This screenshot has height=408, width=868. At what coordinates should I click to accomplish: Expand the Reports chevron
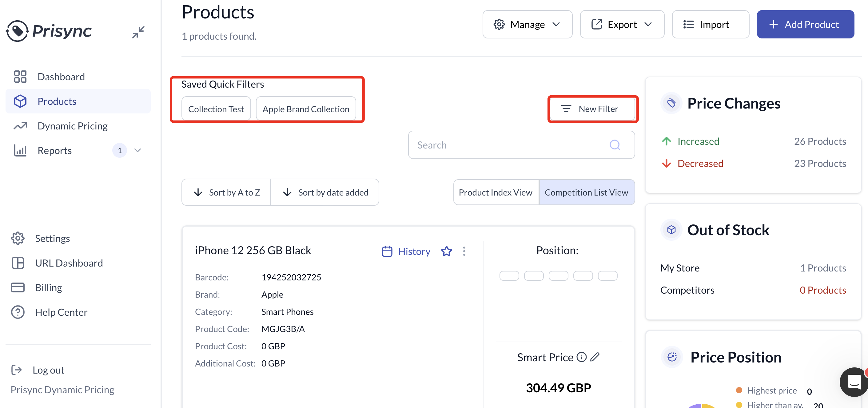point(137,150)
